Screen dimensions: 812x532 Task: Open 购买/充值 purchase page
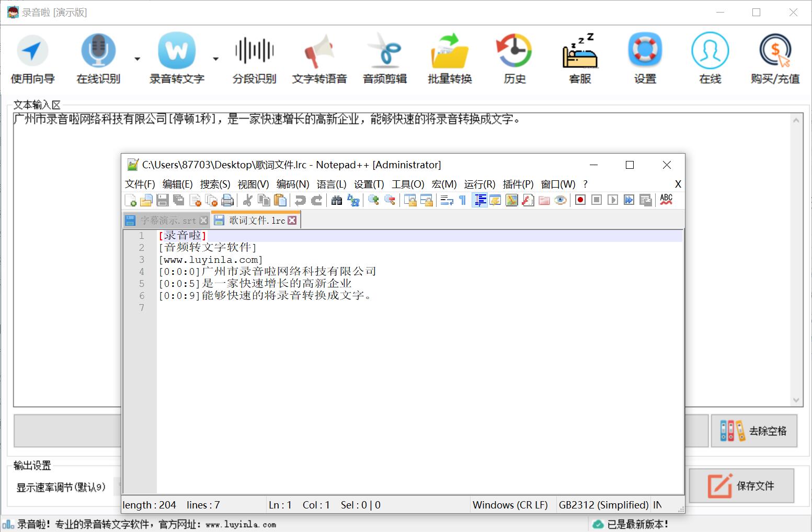point(775,59)
